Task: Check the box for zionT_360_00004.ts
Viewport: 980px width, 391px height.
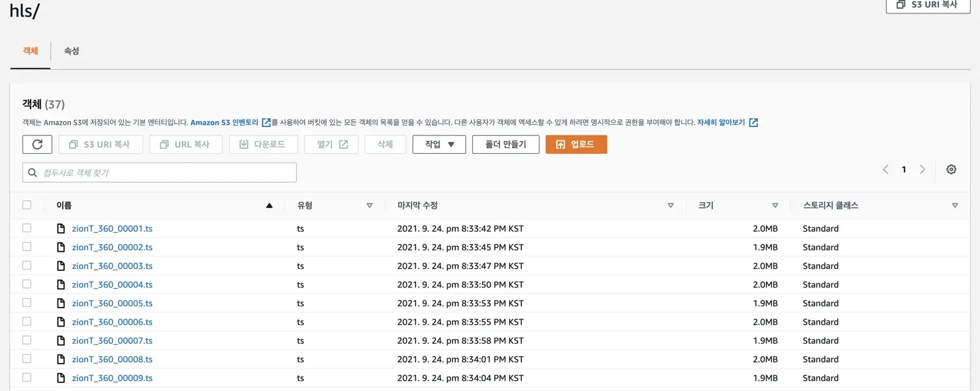Action: [27, 284]
